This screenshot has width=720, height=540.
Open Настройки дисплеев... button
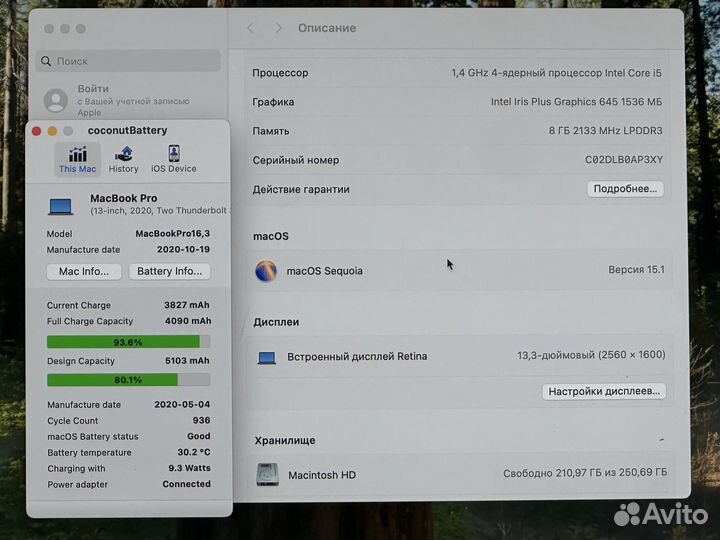pyautogui.click(x=604, y=391)
